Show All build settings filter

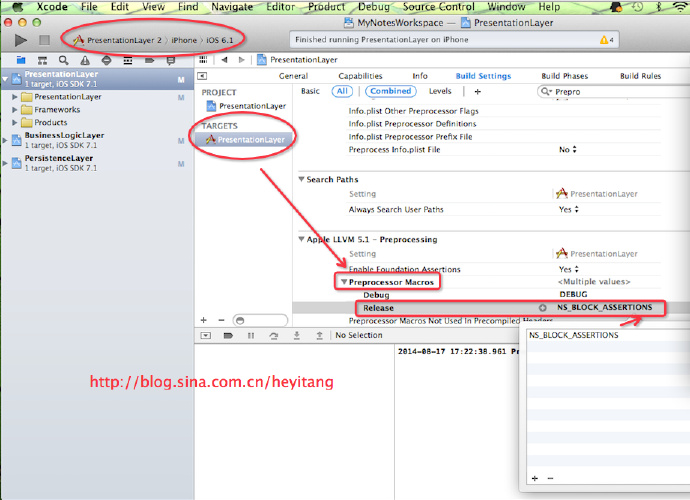pyautogui.click(x=342, y=91)
